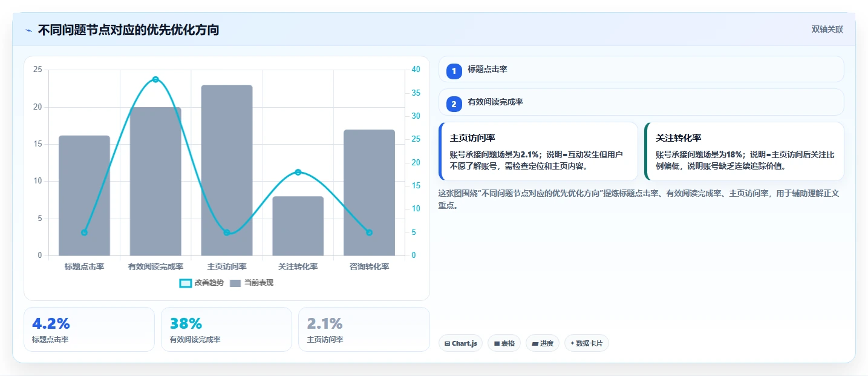Click the 双轴关联 label in header
This screenshot has width=868, height=376.
pos(827,30)
